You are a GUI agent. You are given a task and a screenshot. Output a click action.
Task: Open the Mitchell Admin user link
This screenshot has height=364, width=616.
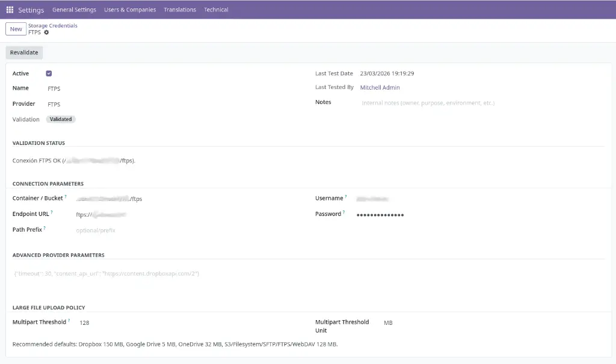coord(380,88)
